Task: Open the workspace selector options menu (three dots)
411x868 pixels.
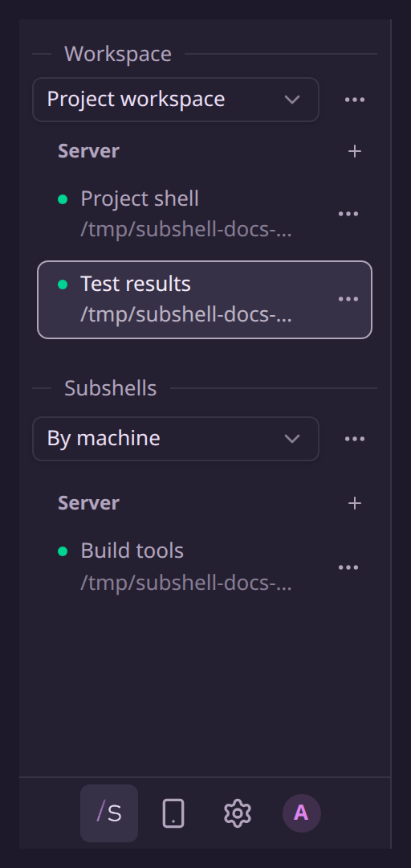Action: (355, 100)
